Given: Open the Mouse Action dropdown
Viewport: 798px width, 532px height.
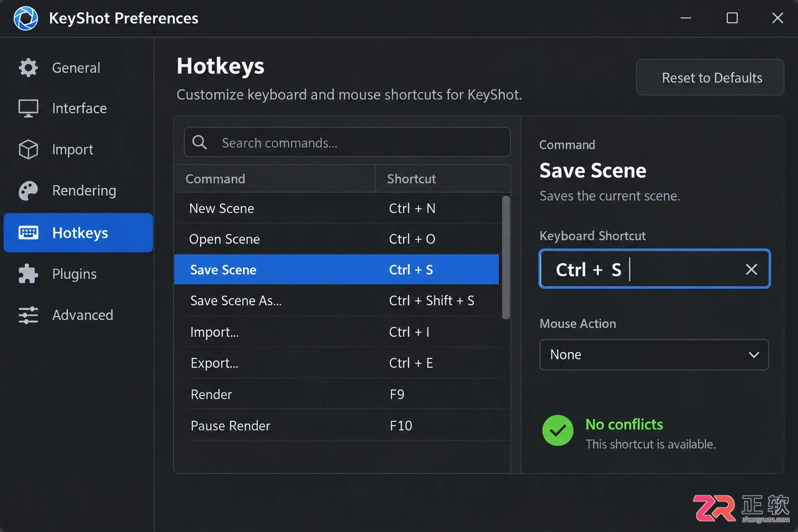Looking at the screenshot, I should click(x=654, y=355).
